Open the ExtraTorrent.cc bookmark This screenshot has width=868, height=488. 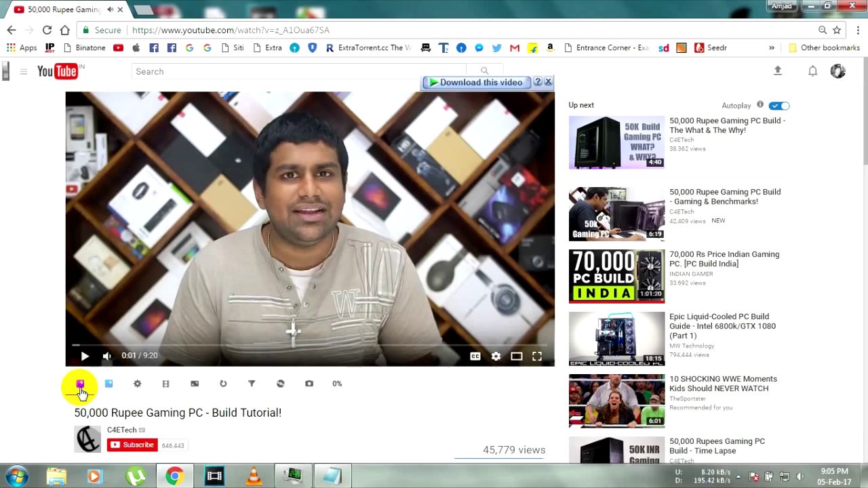(x=368, y=47)
